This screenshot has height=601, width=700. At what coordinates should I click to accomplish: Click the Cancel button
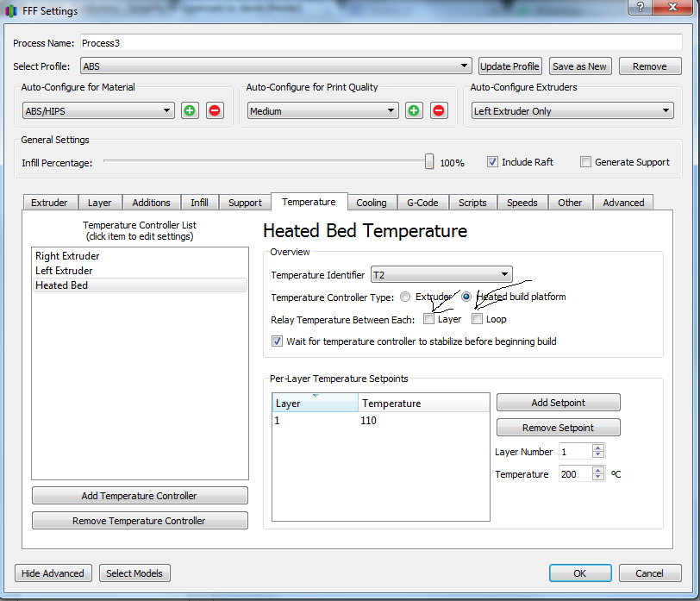click(649, 573)
